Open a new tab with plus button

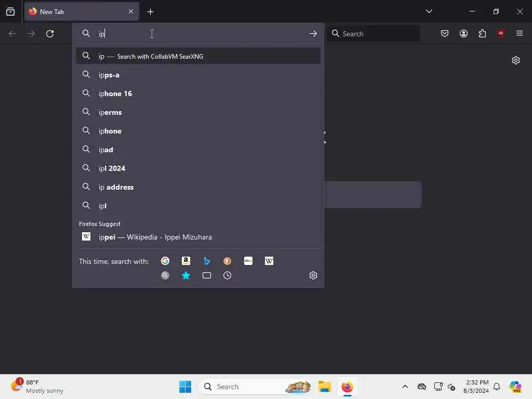[150, 12]
